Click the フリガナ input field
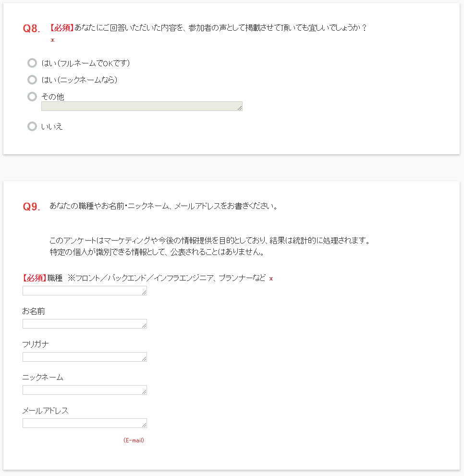 coord(84,356)
